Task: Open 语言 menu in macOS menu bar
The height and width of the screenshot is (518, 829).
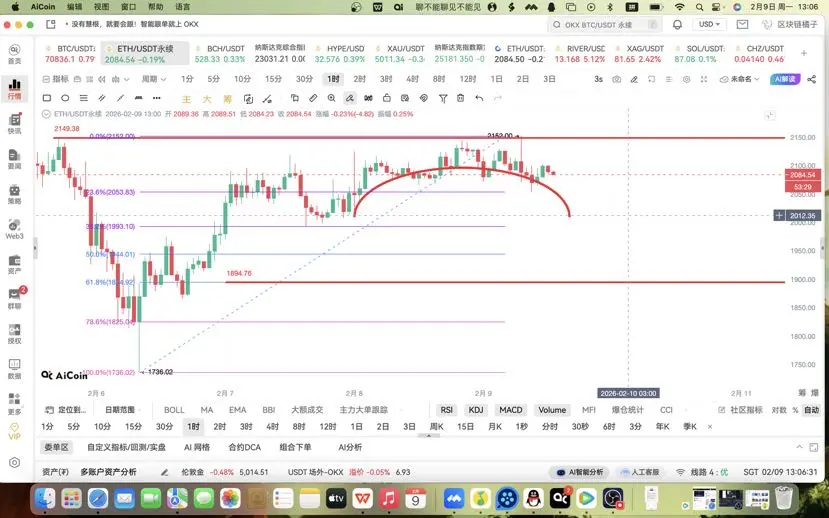Action: (182, 7)
